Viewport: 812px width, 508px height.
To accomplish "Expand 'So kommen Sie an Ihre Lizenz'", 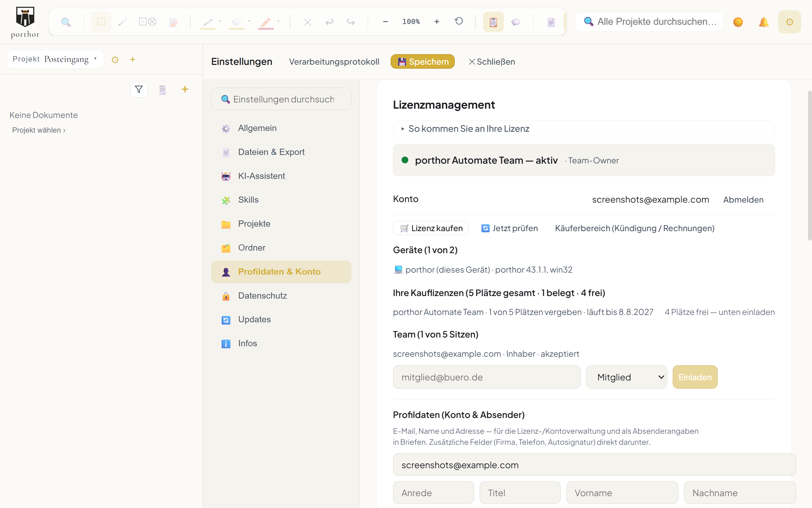I will coord(584,129).
